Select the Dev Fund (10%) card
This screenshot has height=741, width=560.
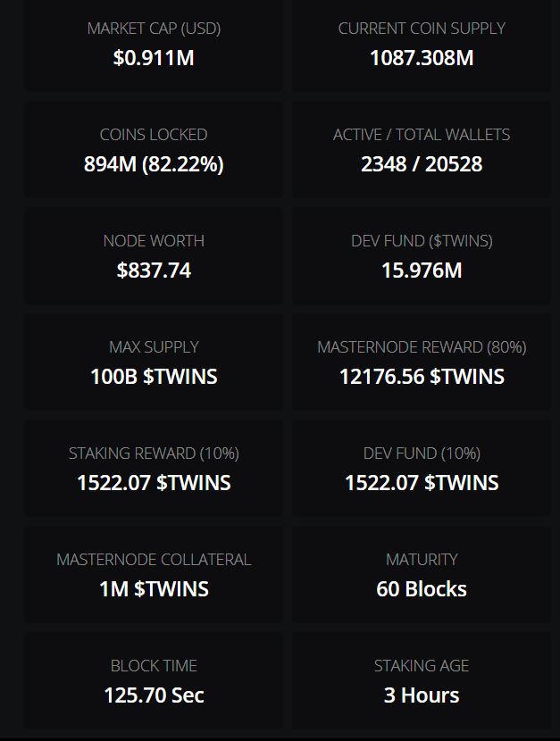point(422,469)
